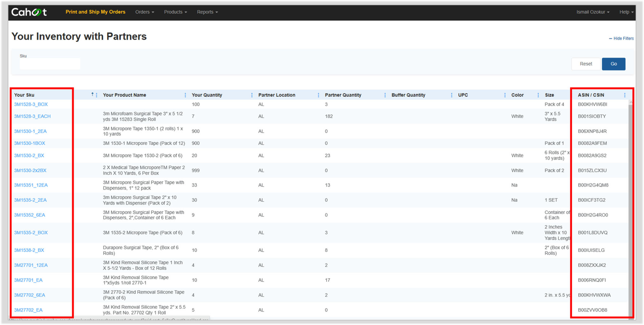Open SKU link 3M27702_6EA
Image resolution: width=644 pixels, height=325 pixels.
point(30,295)
